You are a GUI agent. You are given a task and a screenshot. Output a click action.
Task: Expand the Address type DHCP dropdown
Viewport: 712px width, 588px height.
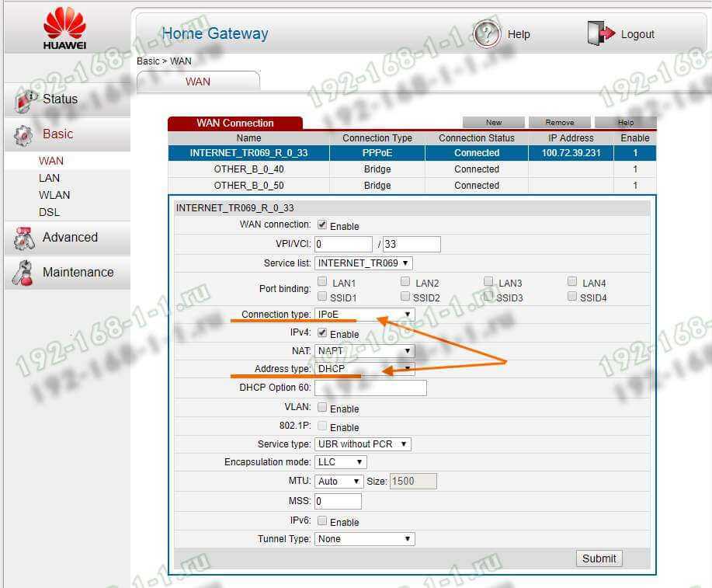coord(364,369)
